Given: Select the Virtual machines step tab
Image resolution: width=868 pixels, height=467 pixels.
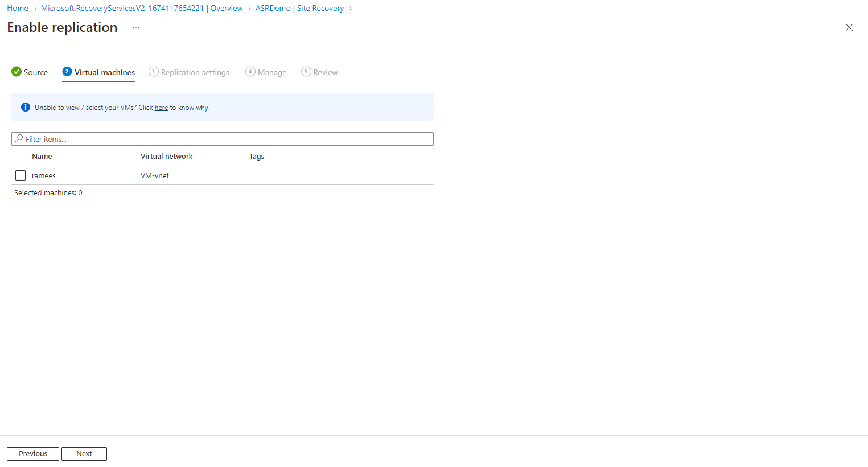Looking at the screenshot, I should point(98,72).
